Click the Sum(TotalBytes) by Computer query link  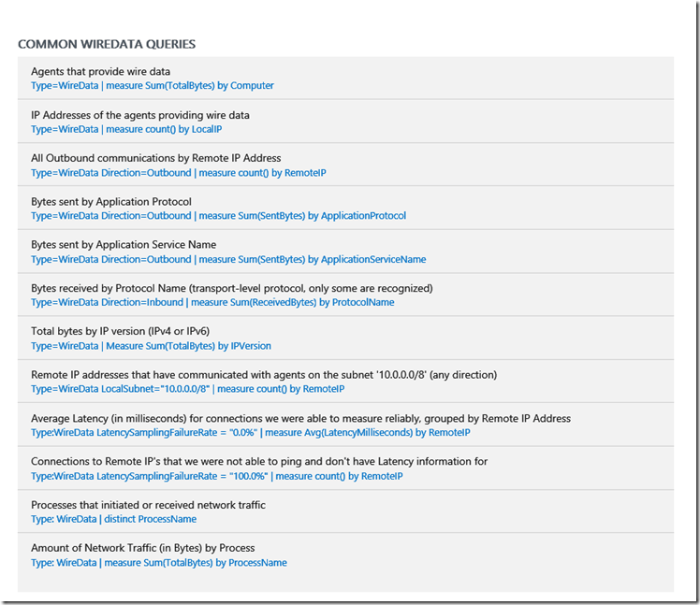152,86
